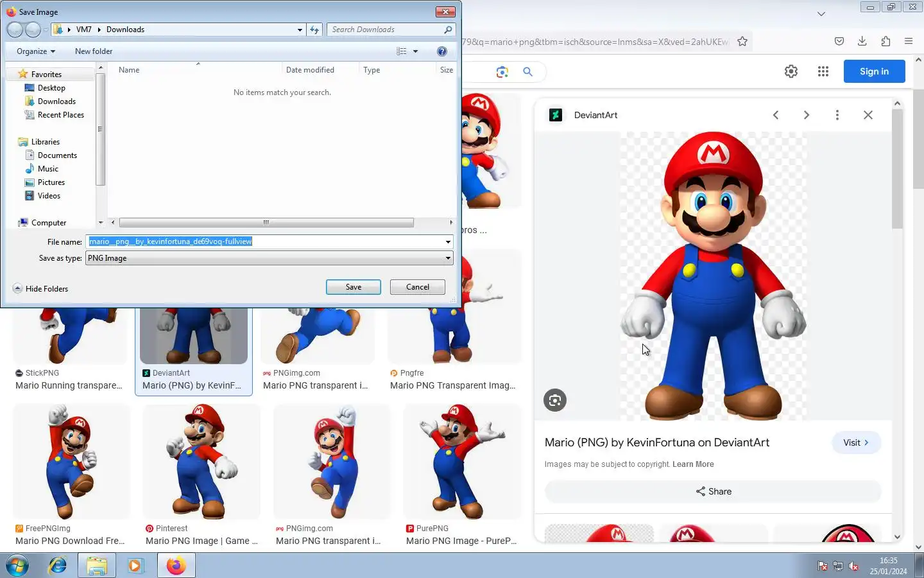Open Windows Explorer folder on taskbar
Screen dimensions: 924x578
pyautogui.click(x=97, y=566)
